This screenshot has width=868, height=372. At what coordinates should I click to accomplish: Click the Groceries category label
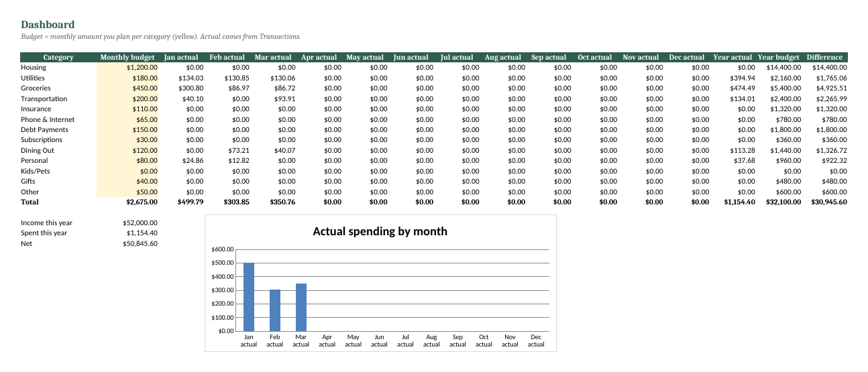(35, 88)
